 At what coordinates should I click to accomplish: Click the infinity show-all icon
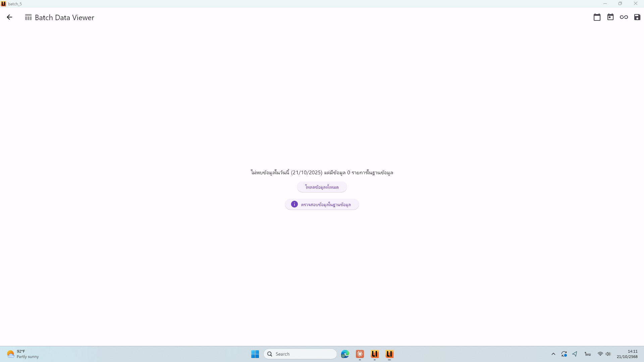624,17
